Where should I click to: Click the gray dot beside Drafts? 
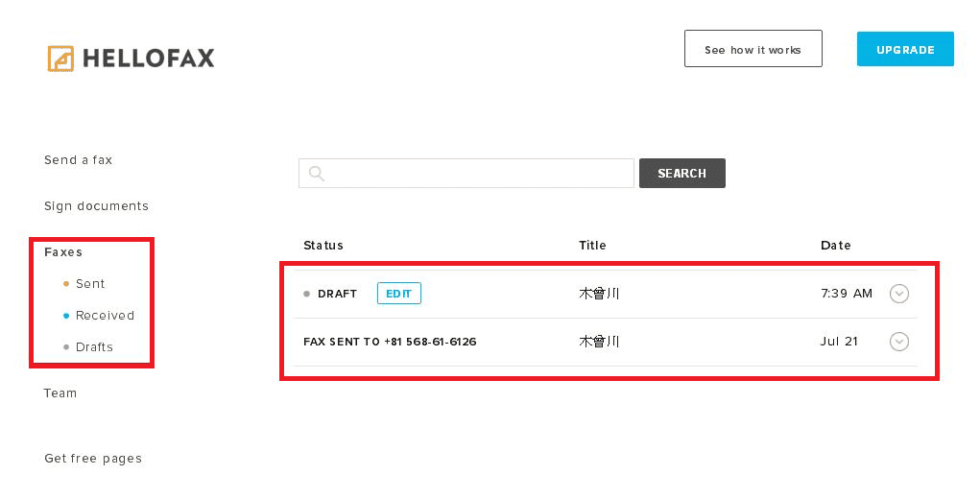[65, 347]
